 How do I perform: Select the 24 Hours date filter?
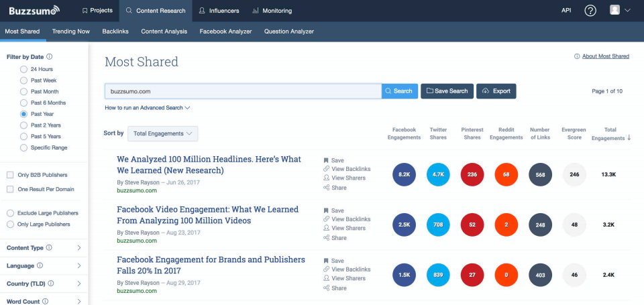(x=24, y=69)
